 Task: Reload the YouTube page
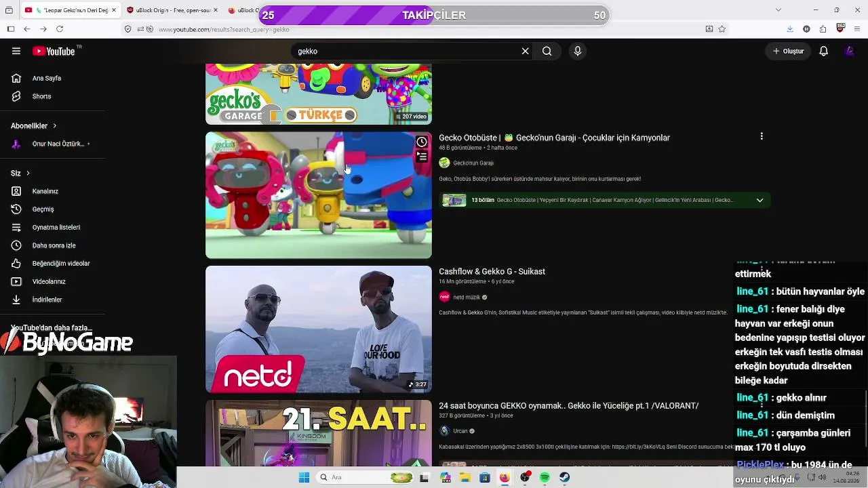pos(60,29)
